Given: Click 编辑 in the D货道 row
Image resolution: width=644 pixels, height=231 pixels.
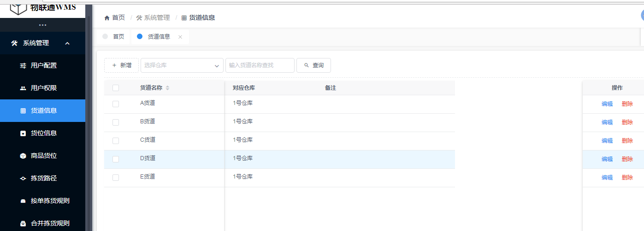Looking at the screenshot, I should [x=607, y=159].
